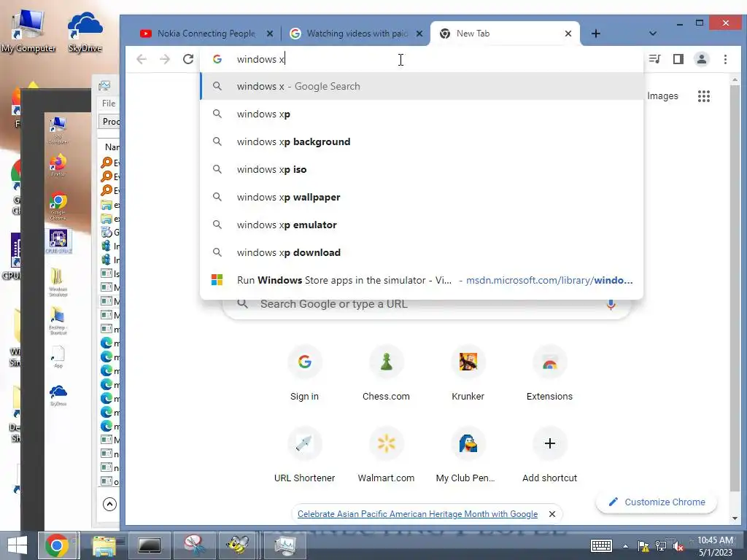This screenshot has width=747, height=560.
Task: Choose 'windows xp download' suggestion
Action: pyautogui.click(x=422, y=252)
